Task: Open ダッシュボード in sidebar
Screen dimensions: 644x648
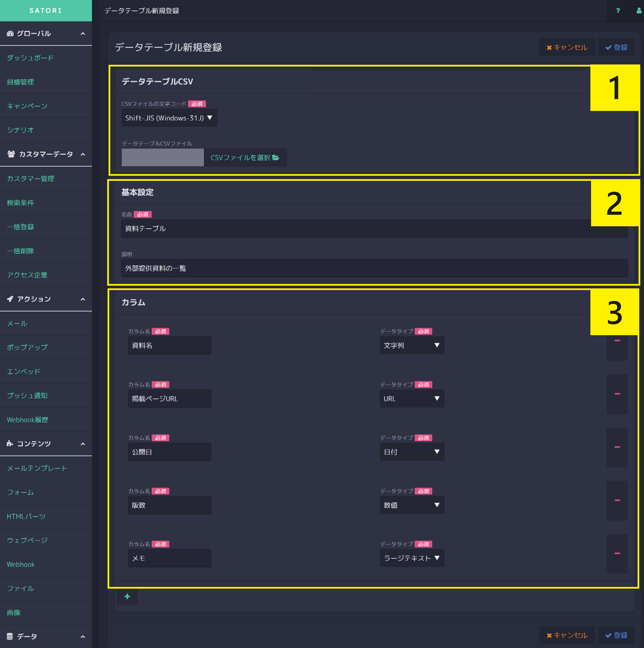Action: [x=46, y=58]
